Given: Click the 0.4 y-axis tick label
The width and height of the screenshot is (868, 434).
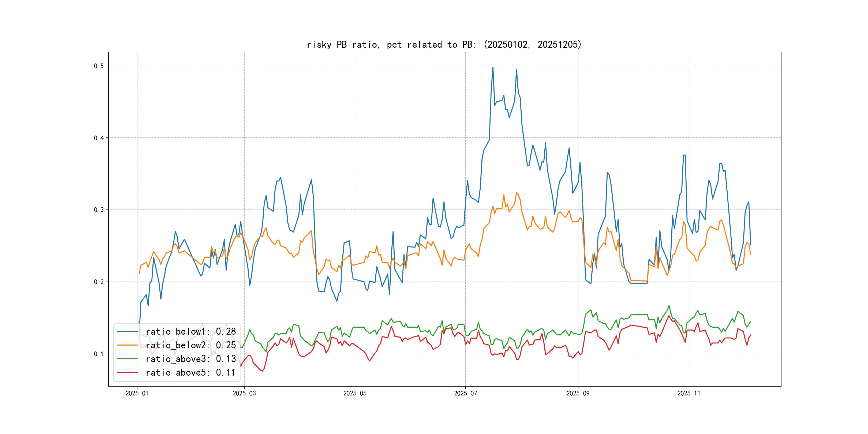Looking at the screenshot, I should 99,138.
